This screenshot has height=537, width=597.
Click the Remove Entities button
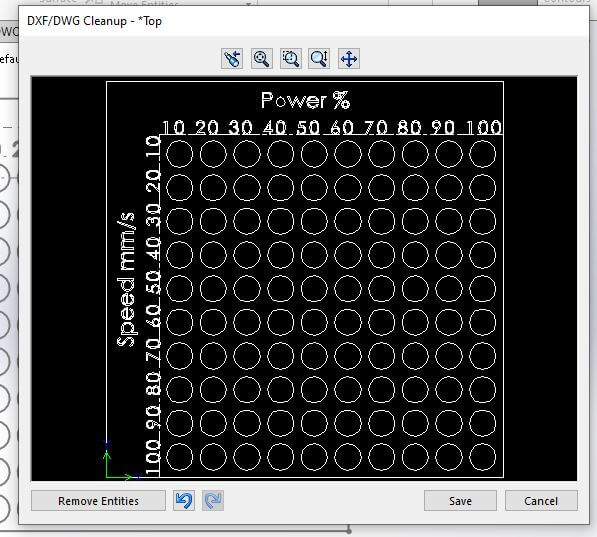point(98,501)
